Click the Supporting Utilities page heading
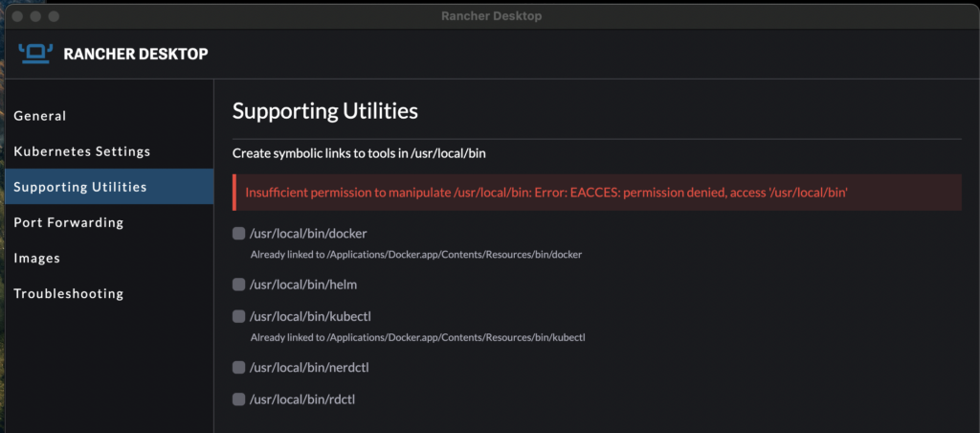The width and height of the screenshot is (980, 433). tap(325, 111)
